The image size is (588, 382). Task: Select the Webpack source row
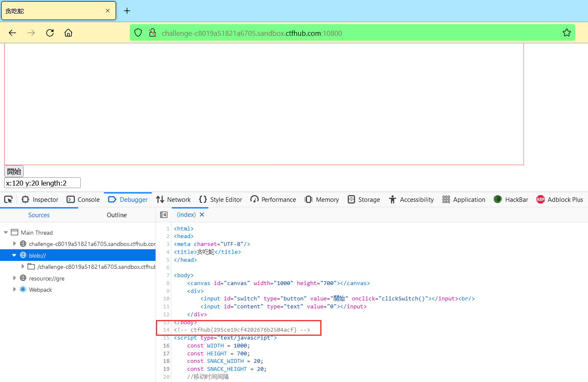78,290
